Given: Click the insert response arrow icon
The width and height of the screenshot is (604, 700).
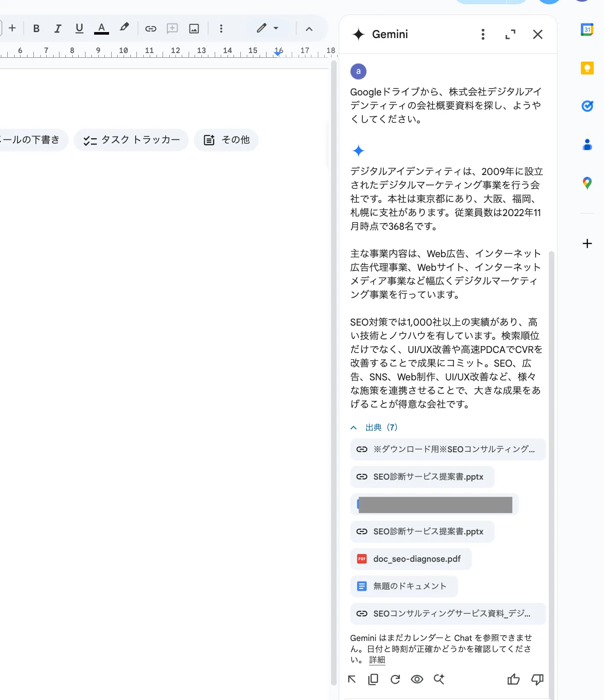Looking at the screenshot, I should point(352,679).
